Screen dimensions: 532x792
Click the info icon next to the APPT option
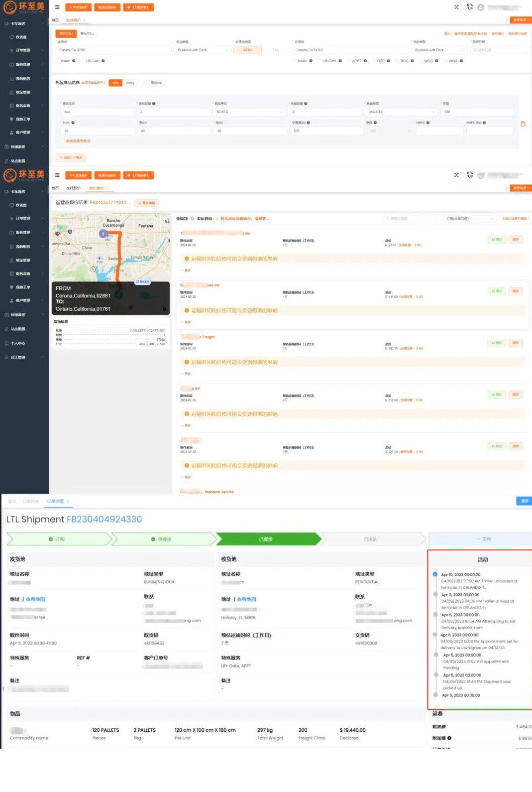(365, 61)
